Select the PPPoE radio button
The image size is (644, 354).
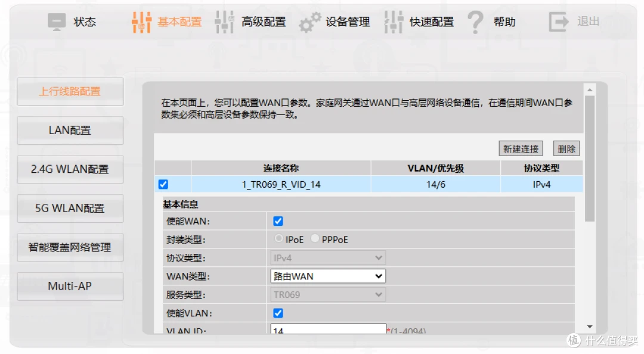pyautogui.click(x=315, y=238)
